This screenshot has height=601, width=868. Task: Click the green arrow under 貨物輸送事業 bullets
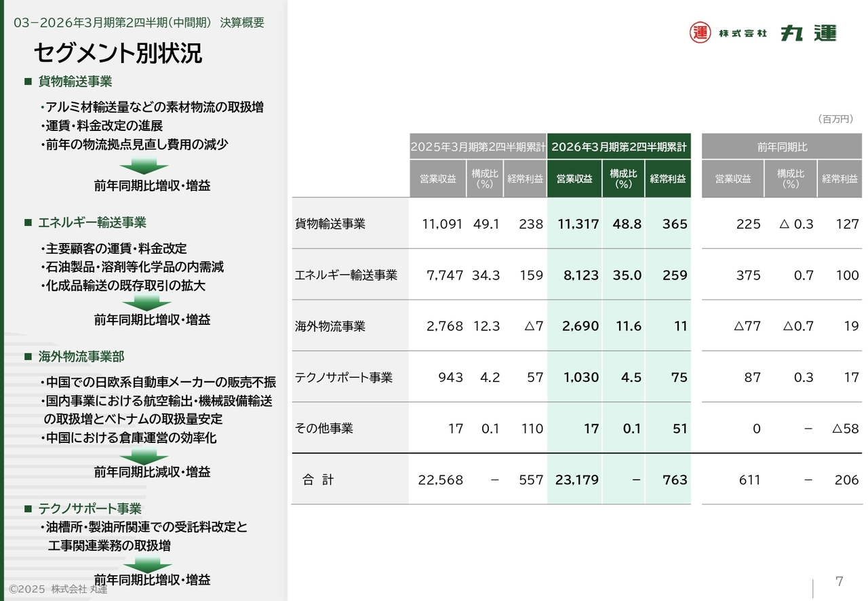point(144,166)
